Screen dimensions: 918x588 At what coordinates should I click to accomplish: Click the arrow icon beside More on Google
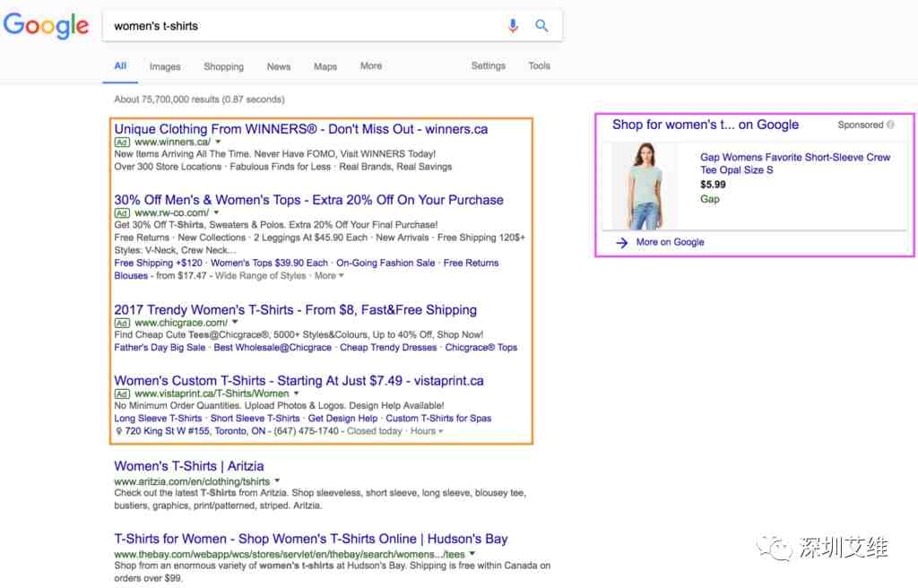pos(622,243)
